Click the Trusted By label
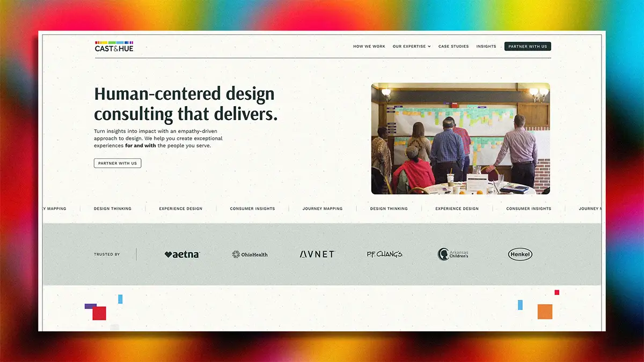Viewport: 644px width, 362px height. click(x=107, y=254)
